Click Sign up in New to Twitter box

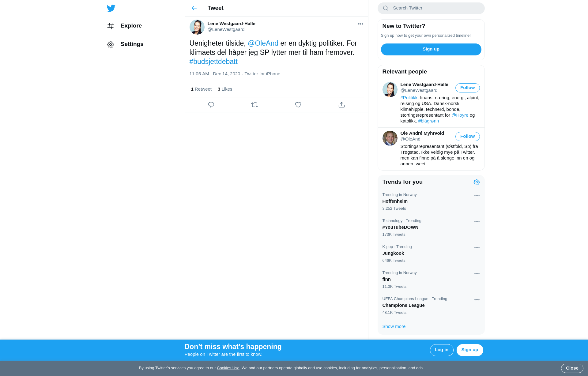(431, 49)
